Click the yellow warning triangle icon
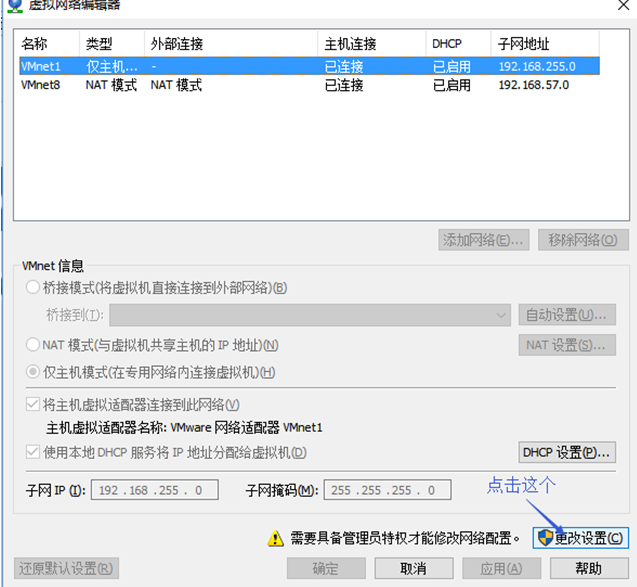 click(275, 538)
